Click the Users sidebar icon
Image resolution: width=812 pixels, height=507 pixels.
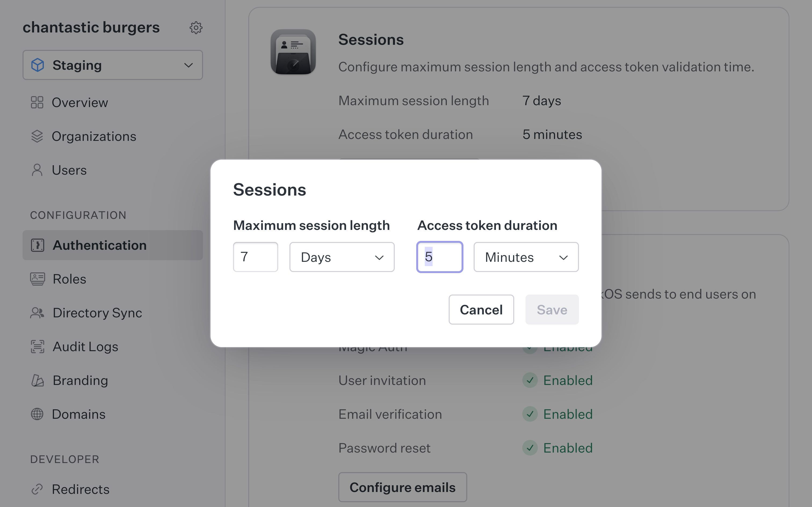(x=37, y=170)
